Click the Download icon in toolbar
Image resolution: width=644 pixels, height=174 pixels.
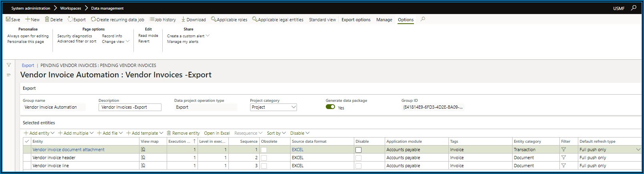pos(184,19)
